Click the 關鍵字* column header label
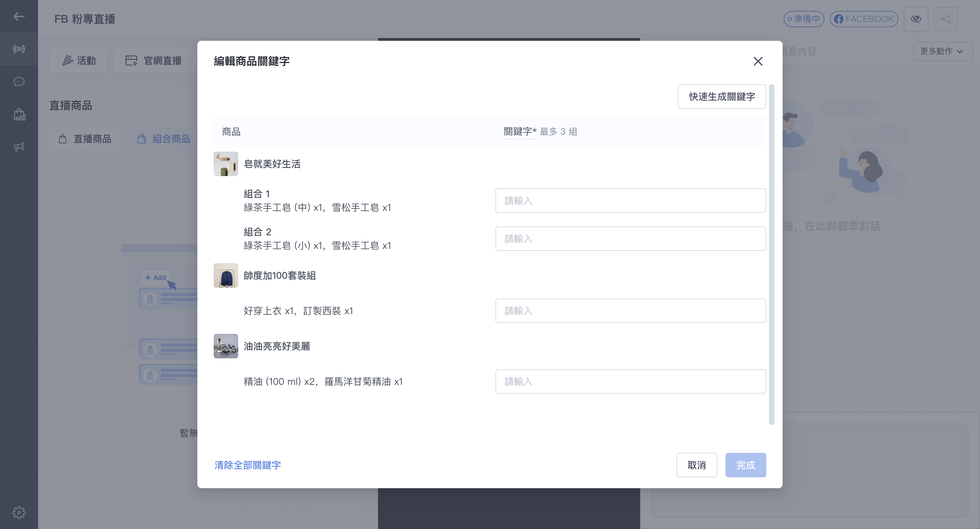 pos(520,132)
